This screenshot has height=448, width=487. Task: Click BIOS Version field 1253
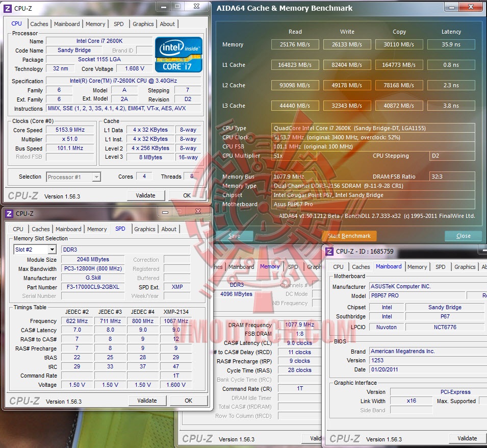pyautogui.click(x=427, y=360)
